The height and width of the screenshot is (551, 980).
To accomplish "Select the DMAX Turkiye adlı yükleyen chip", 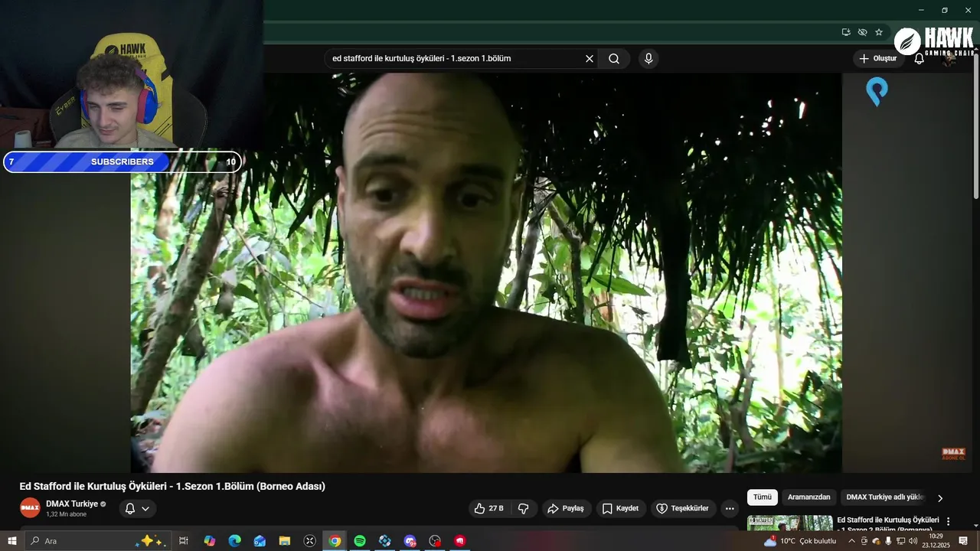I will pos(885,497).
